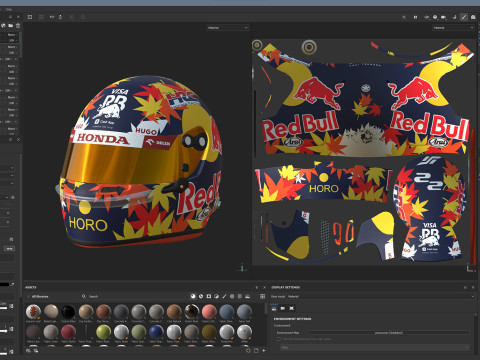
Task: Go back using arrow beside All libraries
Action: 28,296
